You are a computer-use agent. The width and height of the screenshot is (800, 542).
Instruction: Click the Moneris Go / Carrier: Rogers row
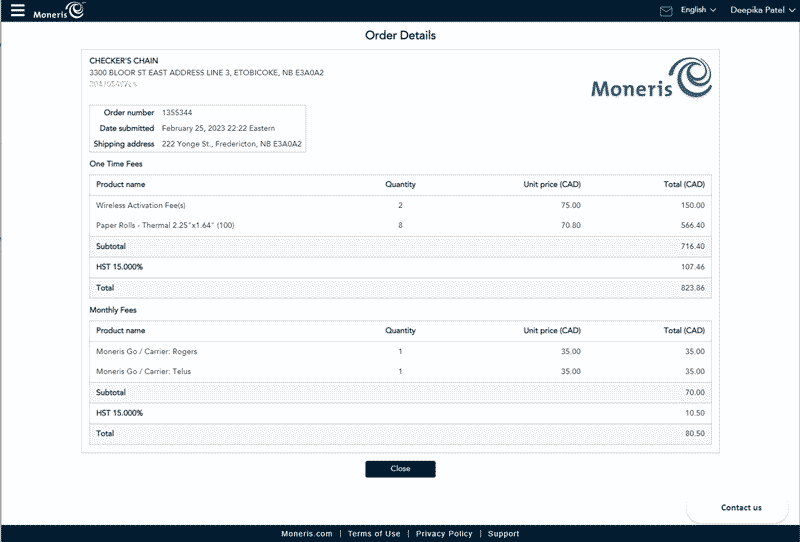[x=401, y=351]
